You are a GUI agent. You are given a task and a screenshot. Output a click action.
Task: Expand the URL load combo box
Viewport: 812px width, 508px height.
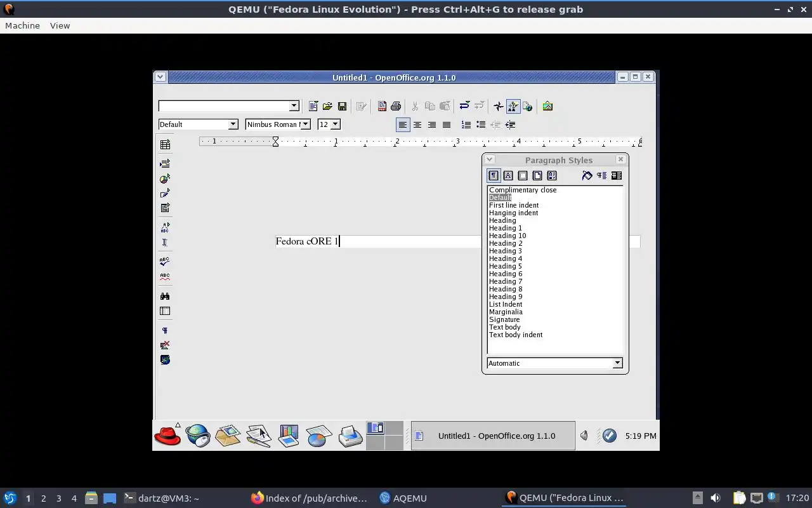pos(294,106)
